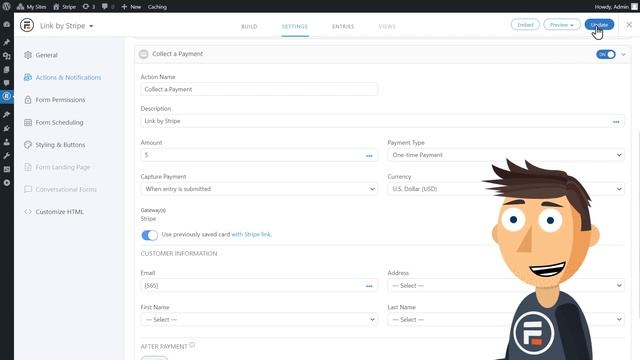Click the After Payment help icon

pos(192,345)
